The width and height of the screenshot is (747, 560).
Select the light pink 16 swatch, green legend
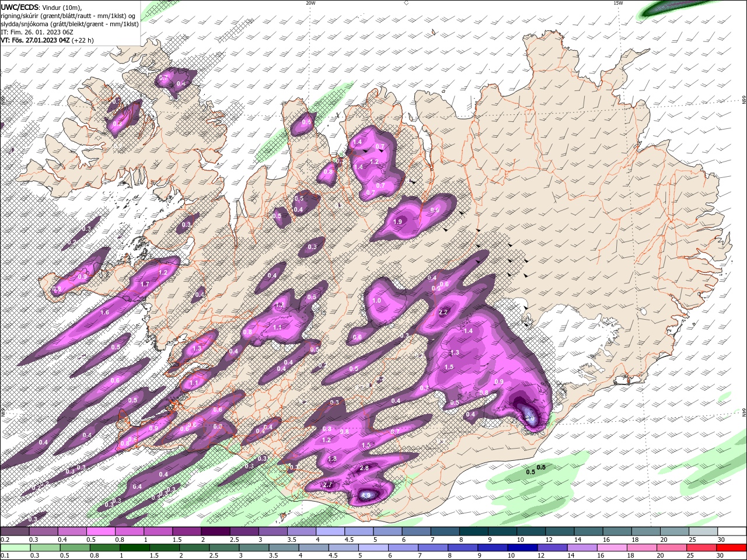click(x=612, y=548)
